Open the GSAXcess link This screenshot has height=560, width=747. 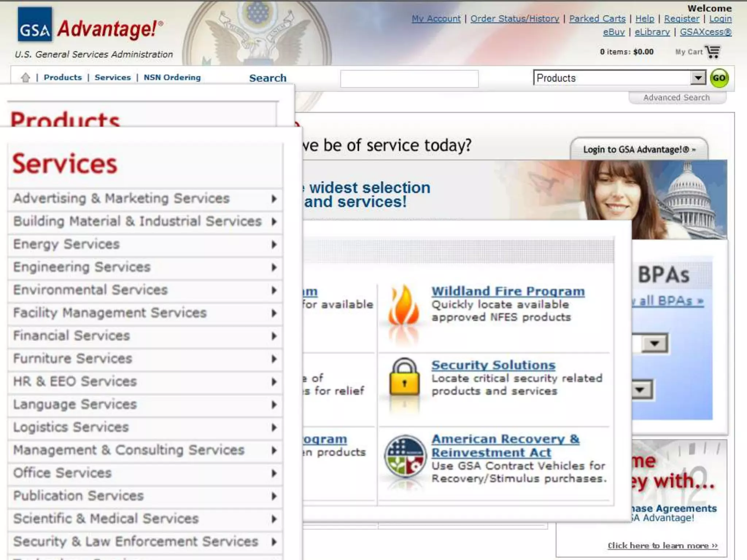point(706,32)
